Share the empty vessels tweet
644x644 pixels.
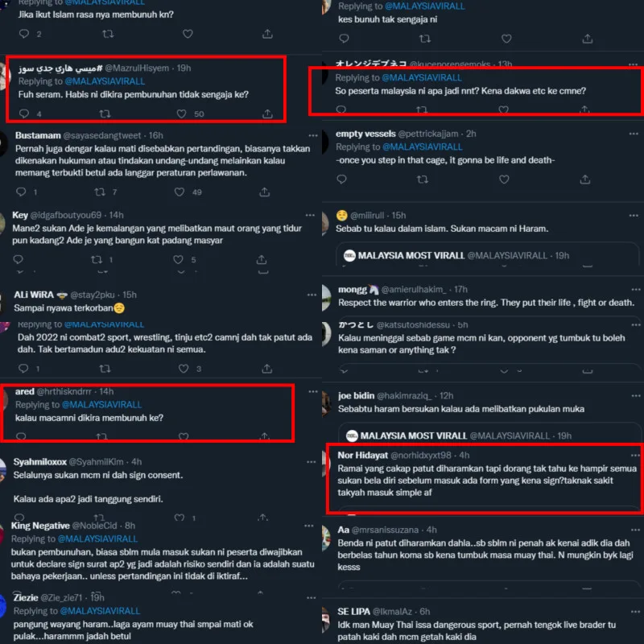pyautogui.click(x=585, y=180)
